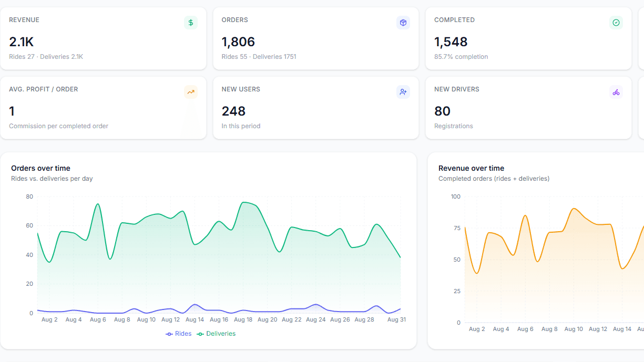
Task: Click the trending arrow icon on Avg. Profit card
Action: tap(191, 92)
